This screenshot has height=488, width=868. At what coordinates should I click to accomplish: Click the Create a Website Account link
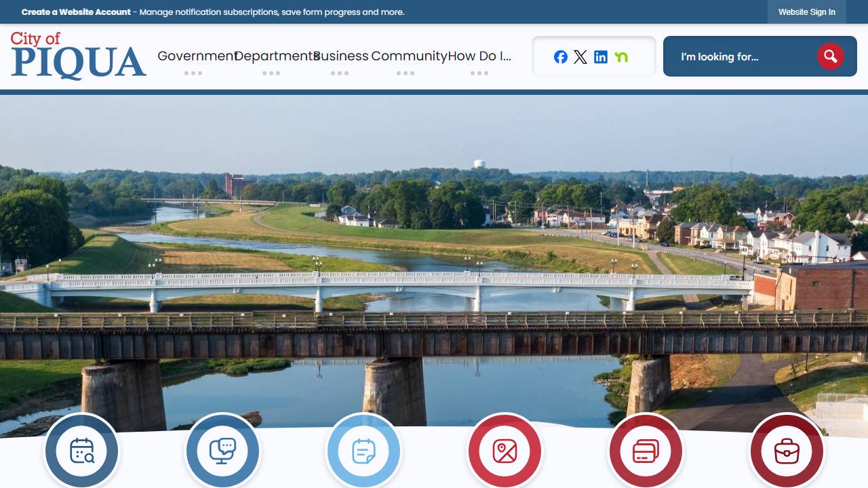[x=76, y=12]
